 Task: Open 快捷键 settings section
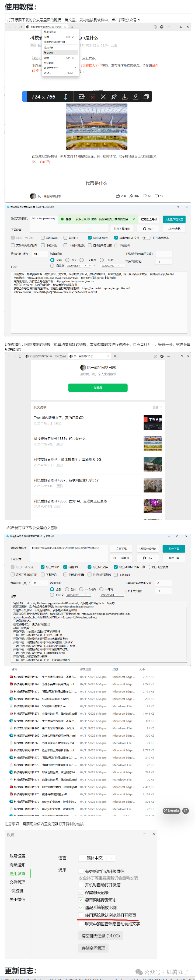pyautogui.click(x=18, y=891)
